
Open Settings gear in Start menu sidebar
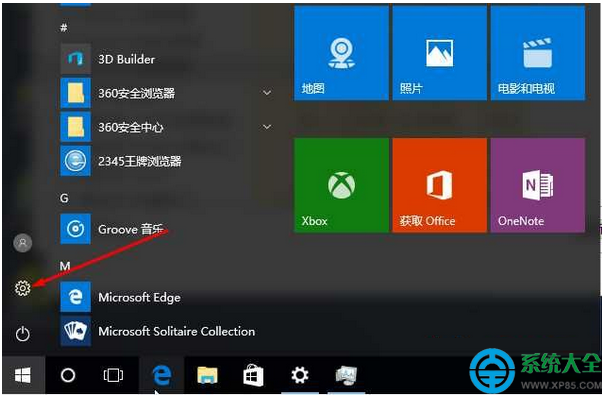22,288
